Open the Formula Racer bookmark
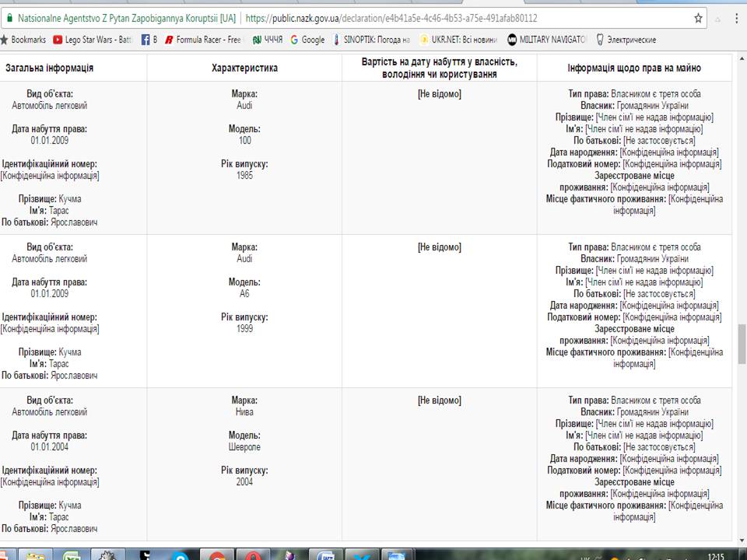 click(x=203, y=40)
